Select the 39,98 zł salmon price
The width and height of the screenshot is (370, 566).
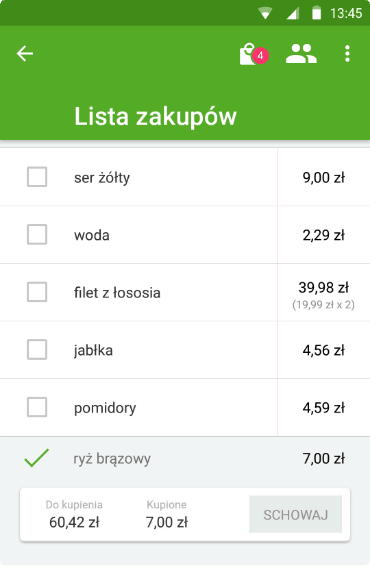323,288
